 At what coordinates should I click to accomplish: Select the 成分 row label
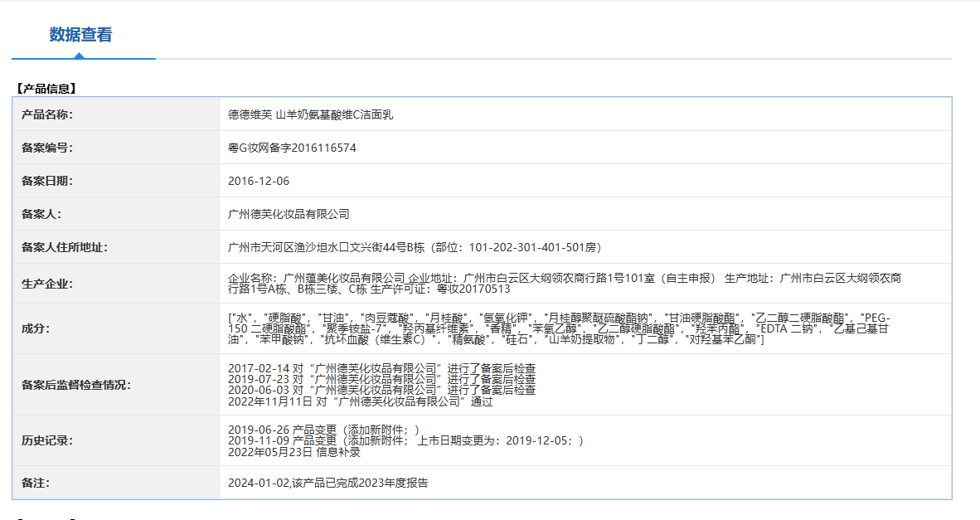click(x=36, y=328)
